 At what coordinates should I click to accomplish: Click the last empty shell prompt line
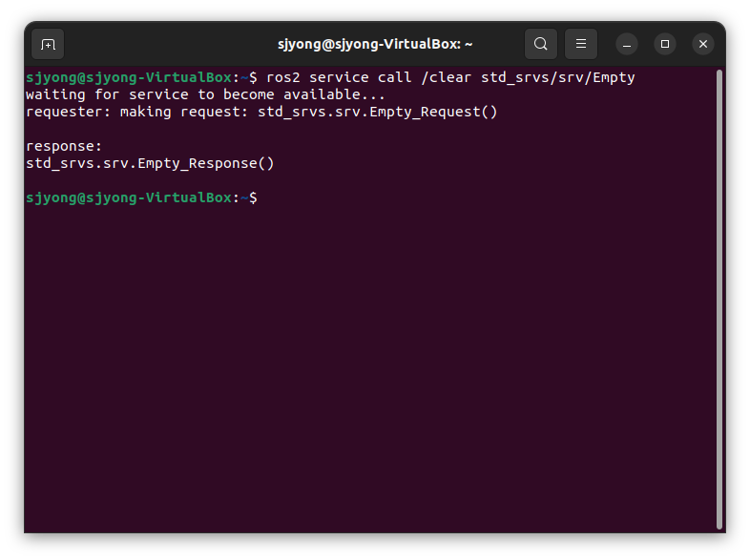coord(141,198)
